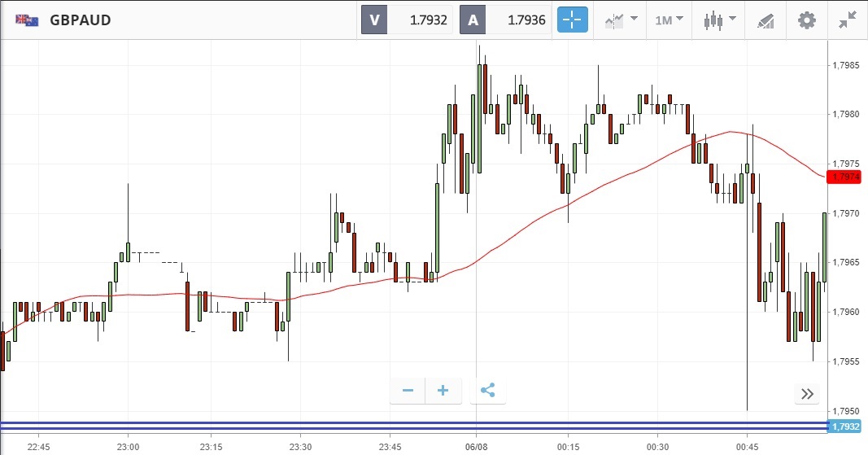868x455 pixels.
Task: Open chart settings gear icon
Action: [x=806, y=20]
